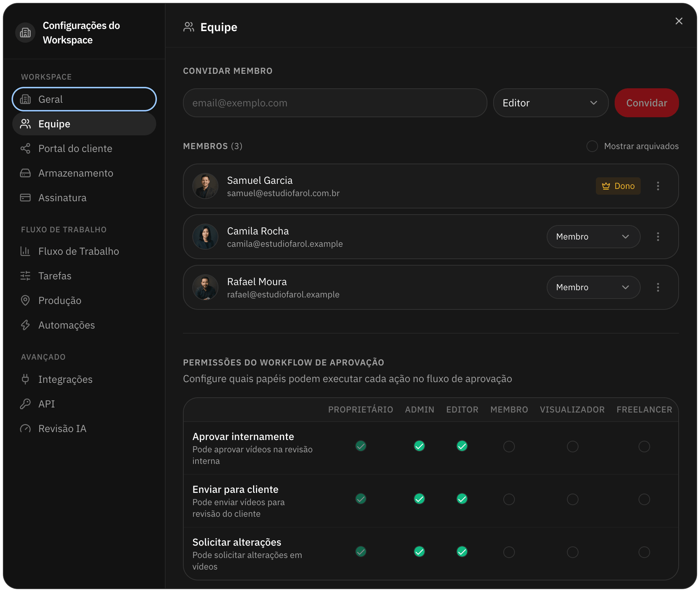Open Tarefas workflow settings
The image size is (700, 592).
[x=84, y=276]
